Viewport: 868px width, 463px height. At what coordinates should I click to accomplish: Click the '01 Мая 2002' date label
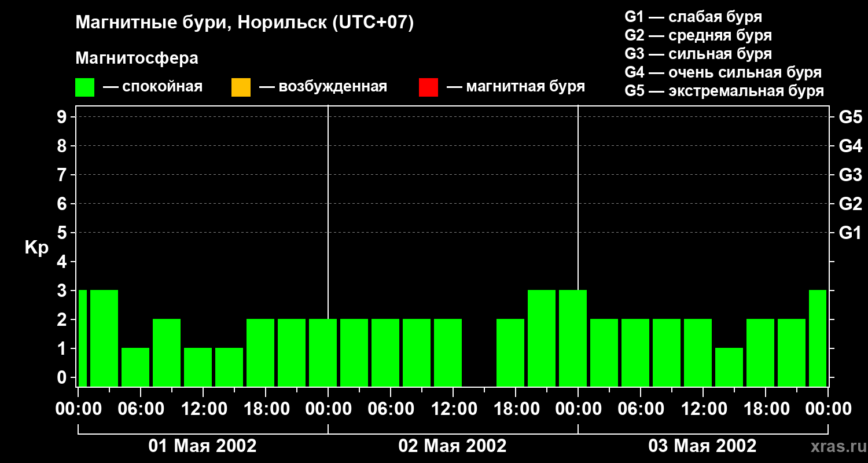pyautogui.click(x=203, y=446)
